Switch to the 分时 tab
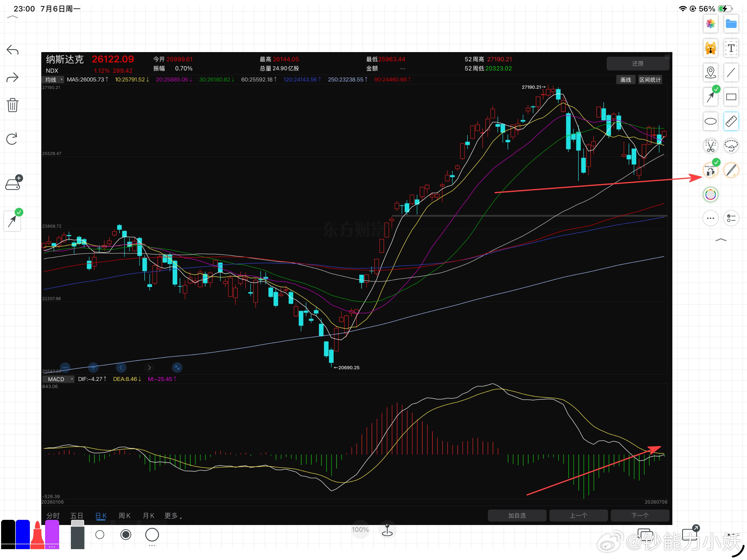The image size is (747, 560). click(53, 516)
